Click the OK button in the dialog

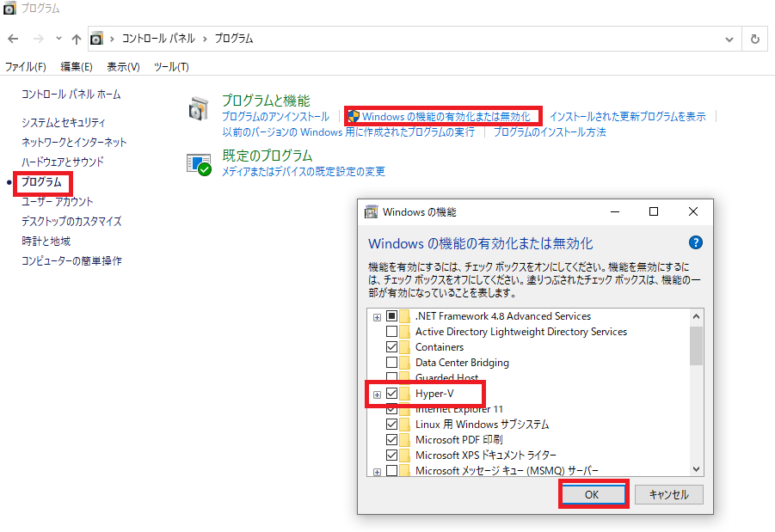(593, 494)
